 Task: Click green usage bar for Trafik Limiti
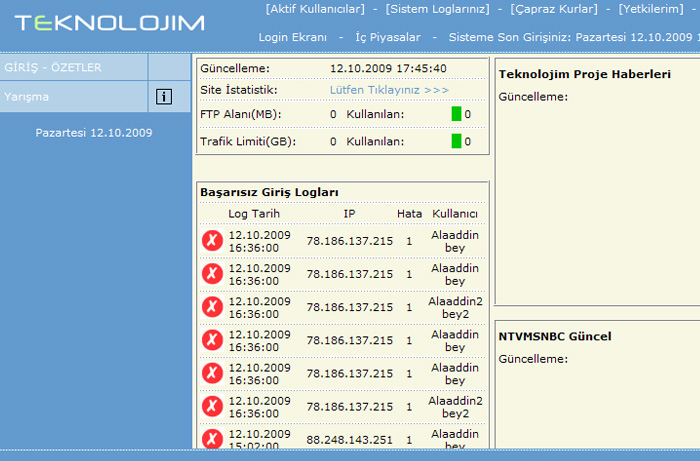(x=456, y=141)
